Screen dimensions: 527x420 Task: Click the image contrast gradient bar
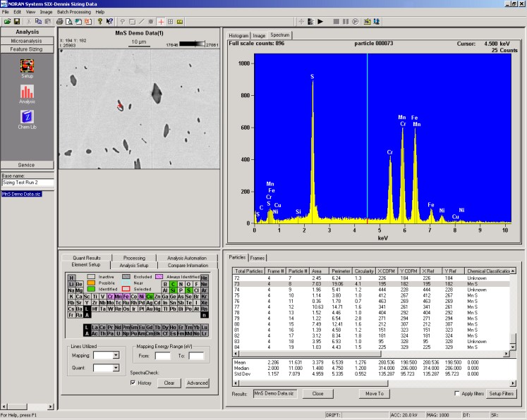click(x=192, y=44)
